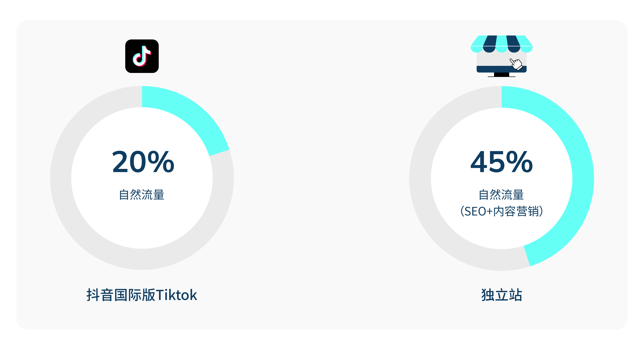Screen dimensions: 644x350
Task: Click the white center of TikTok donut
Action: [x=142, y=225]
